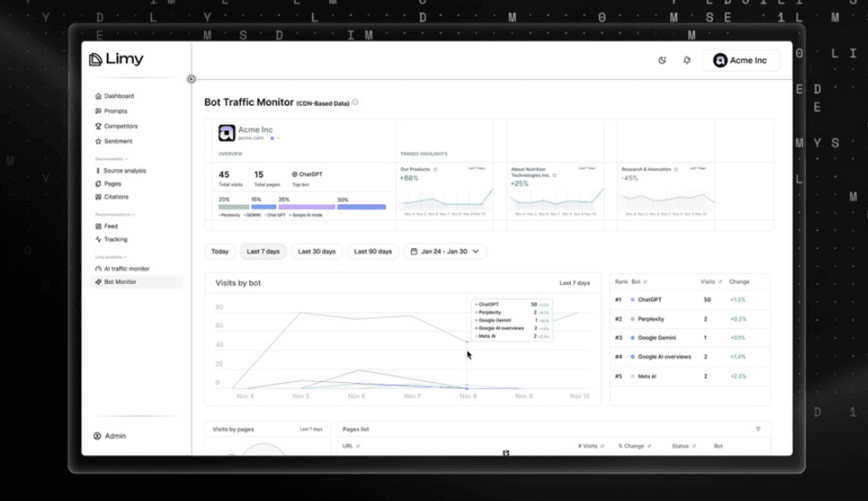Image resolution: width=868 pixels, height=501 pixels.
Task: Open the Our Products external link icon
Action: click(435, 169)
